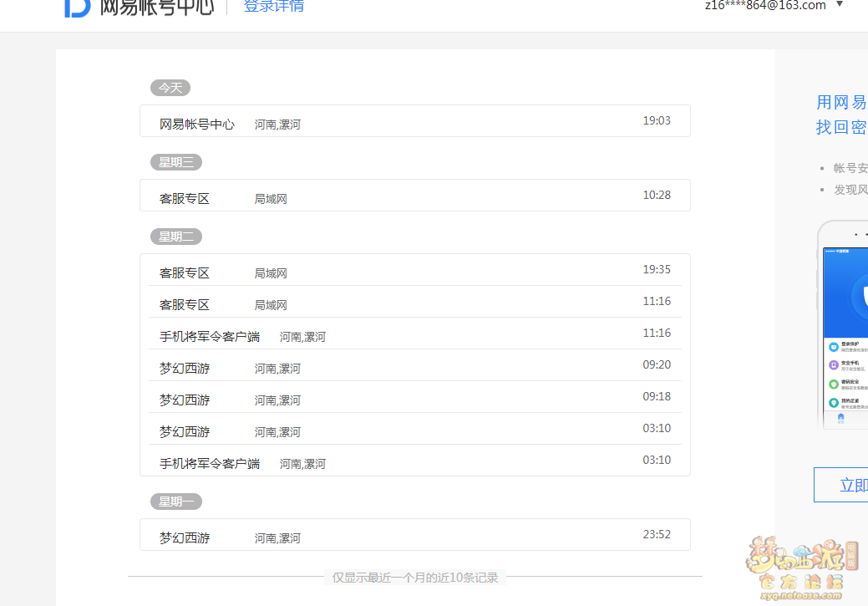Click the 19:03 time value
The width and height of the screenshot is (868, 606).
pyautogui.click(x=657, y=120)
